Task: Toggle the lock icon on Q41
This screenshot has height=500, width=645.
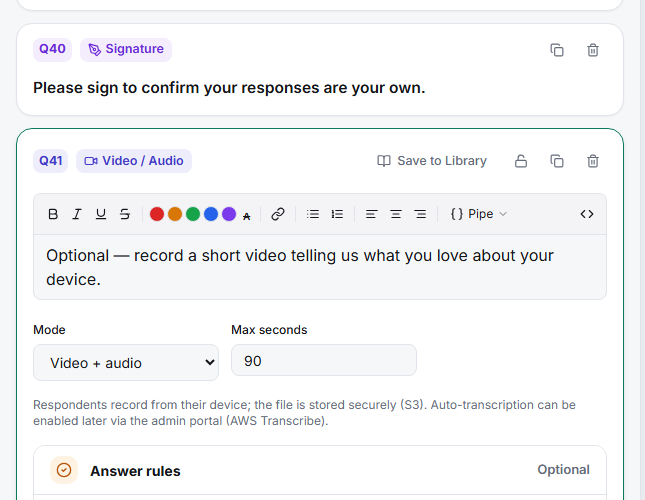Action: (521, 161)
